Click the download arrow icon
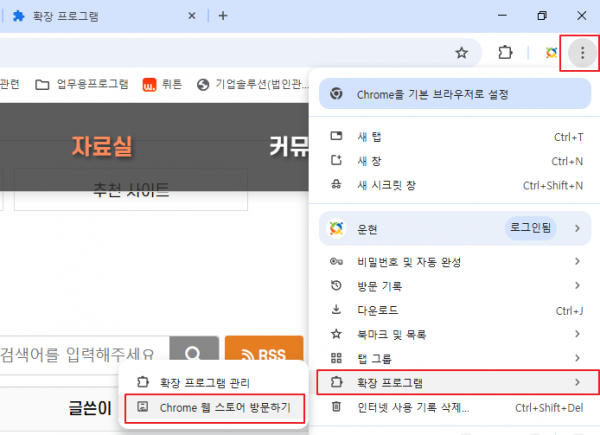 (336, 309)
